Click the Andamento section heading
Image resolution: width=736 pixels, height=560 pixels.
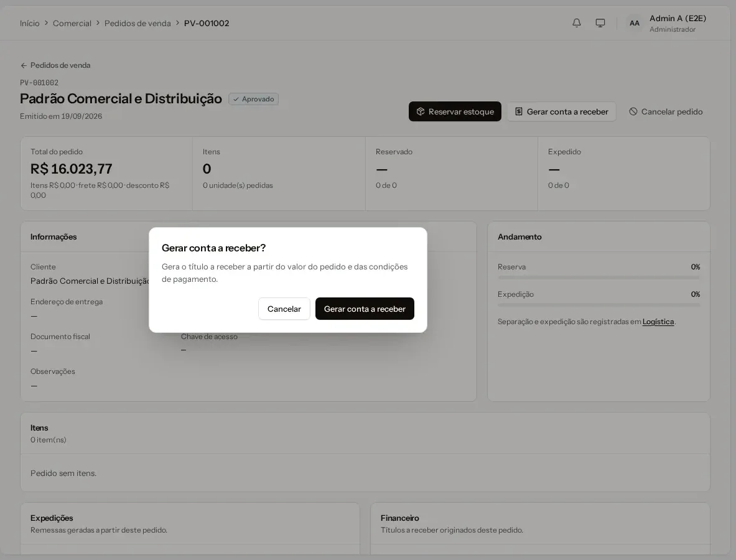(x=519, y=237)
